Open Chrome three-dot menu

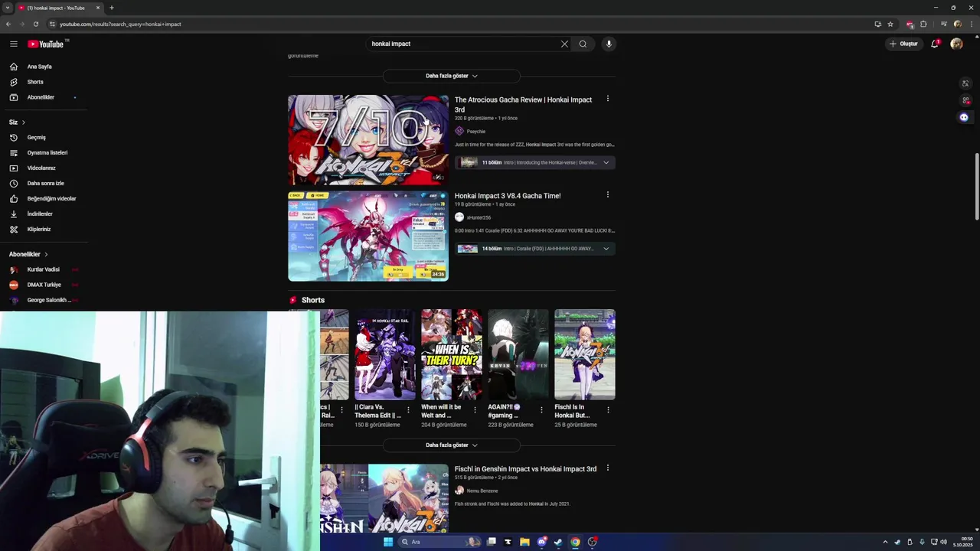point(971,24)
